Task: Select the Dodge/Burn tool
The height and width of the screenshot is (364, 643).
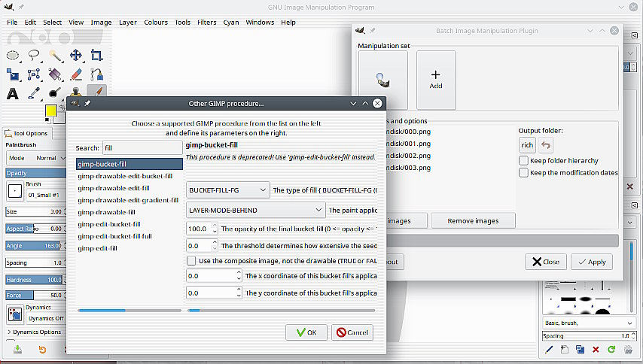Action: pos(55,94)
